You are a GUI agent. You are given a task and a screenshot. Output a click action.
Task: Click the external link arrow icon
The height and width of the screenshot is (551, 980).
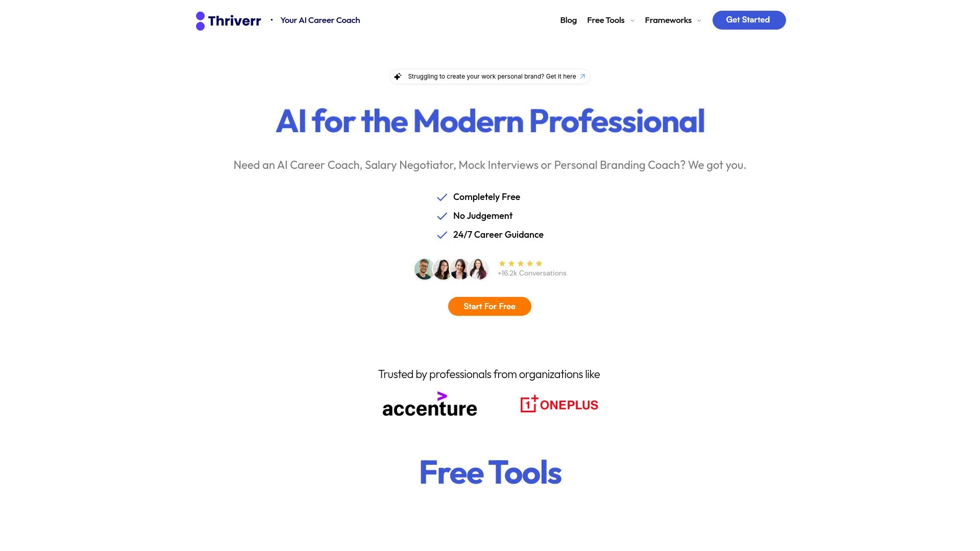[582, 76]
